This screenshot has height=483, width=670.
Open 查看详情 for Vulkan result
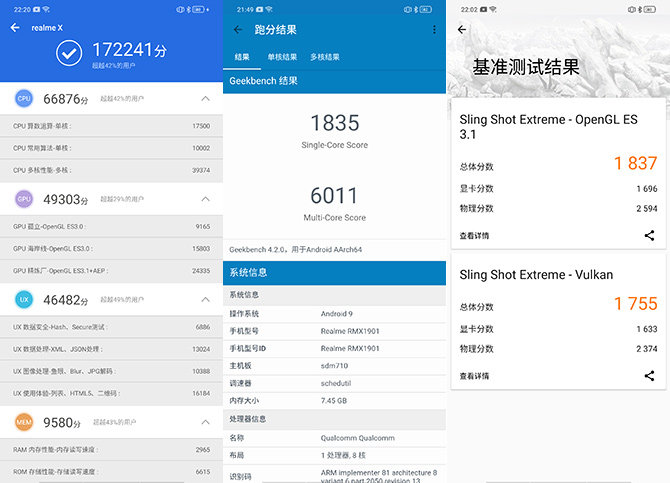point(474,376)
